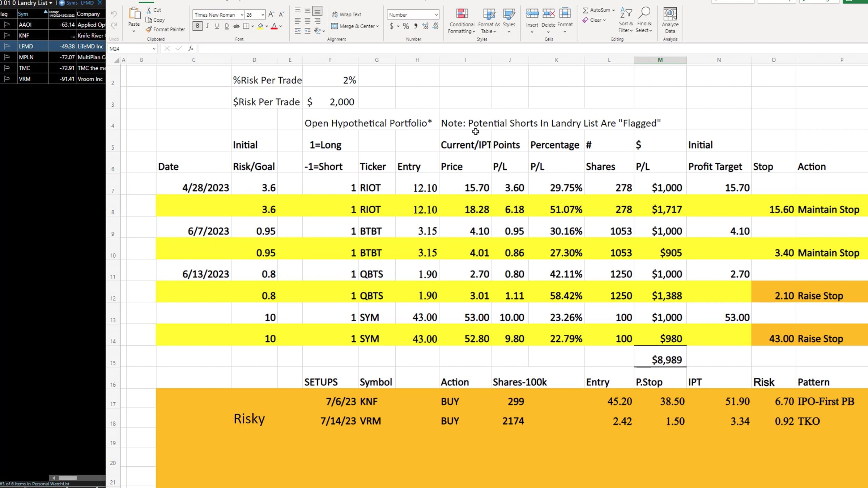The height and width of the screenshot is (488, 868).
Task: Click Format cells button
Action: coord(565,21)
